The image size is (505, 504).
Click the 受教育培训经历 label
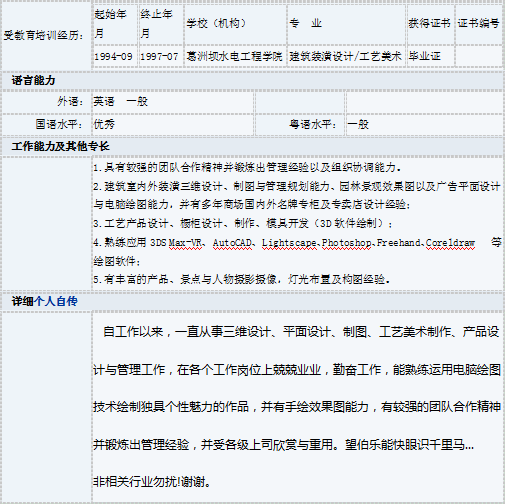43,35
